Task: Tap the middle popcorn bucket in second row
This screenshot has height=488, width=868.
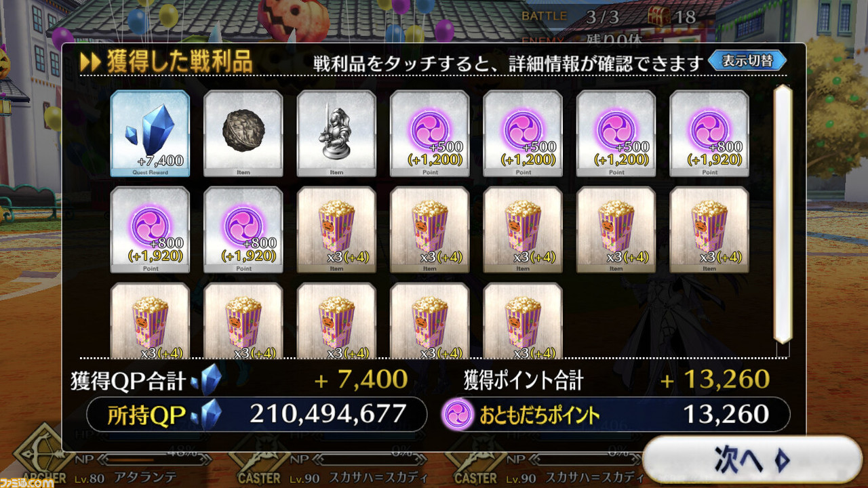Action: [523, 230]
